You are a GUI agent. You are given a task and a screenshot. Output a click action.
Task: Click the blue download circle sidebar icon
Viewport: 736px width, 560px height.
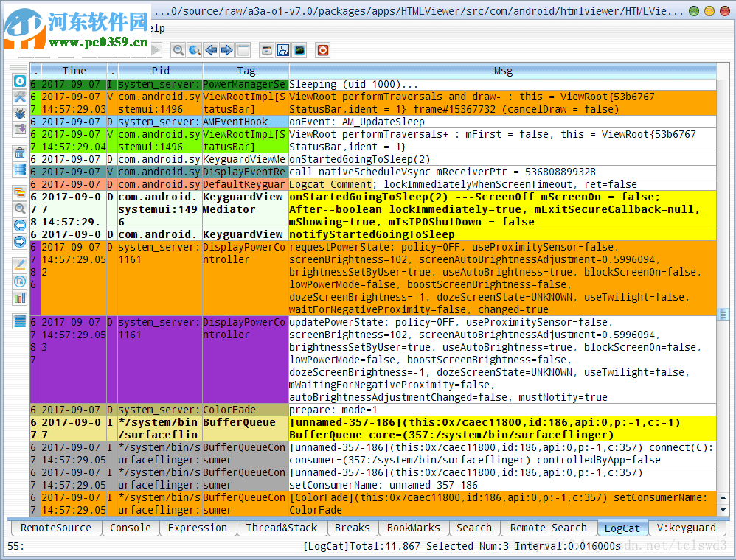[20, 81]
